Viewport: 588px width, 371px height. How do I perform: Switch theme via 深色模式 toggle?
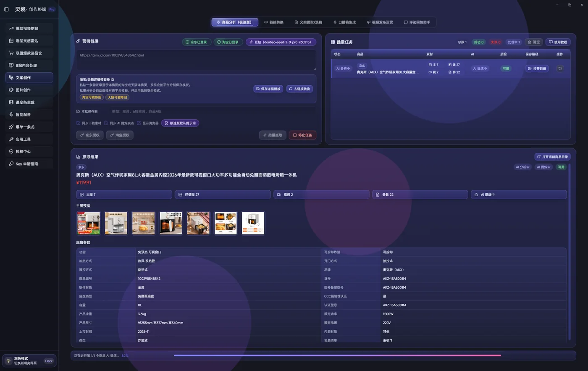29,361
